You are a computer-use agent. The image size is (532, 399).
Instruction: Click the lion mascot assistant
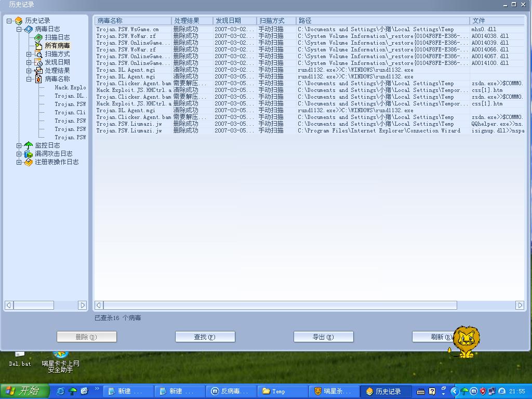(465, 342)
